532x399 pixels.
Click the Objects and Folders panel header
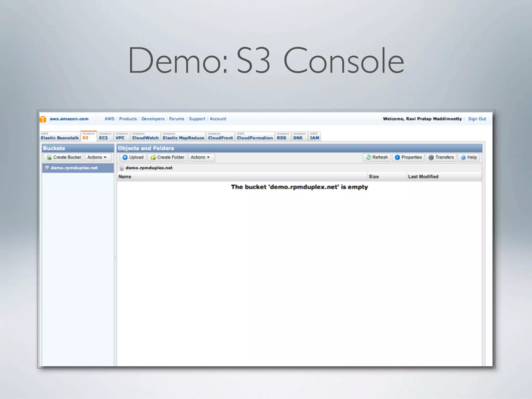click(x=300, y=148)
